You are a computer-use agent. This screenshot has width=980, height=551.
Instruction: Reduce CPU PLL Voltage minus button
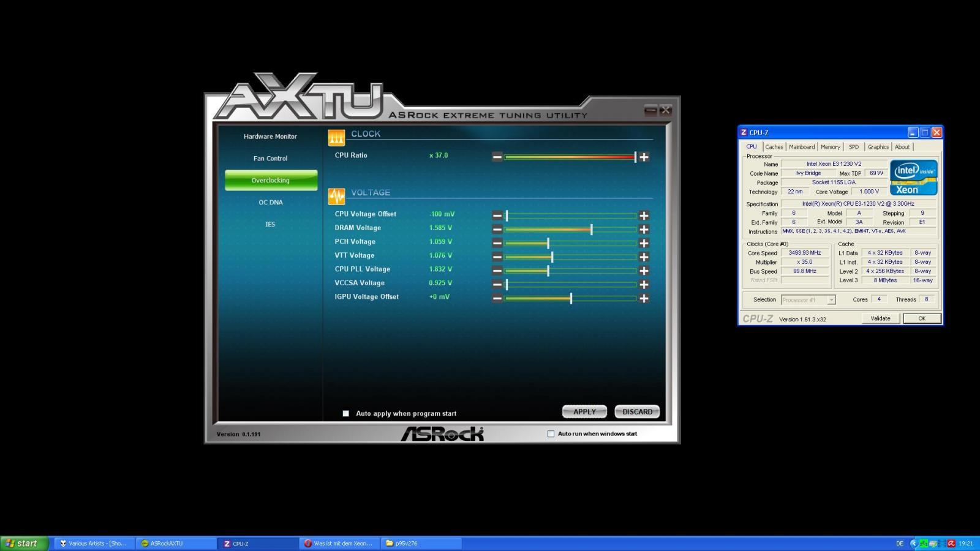pyautogui.click(x=497, y=271)
